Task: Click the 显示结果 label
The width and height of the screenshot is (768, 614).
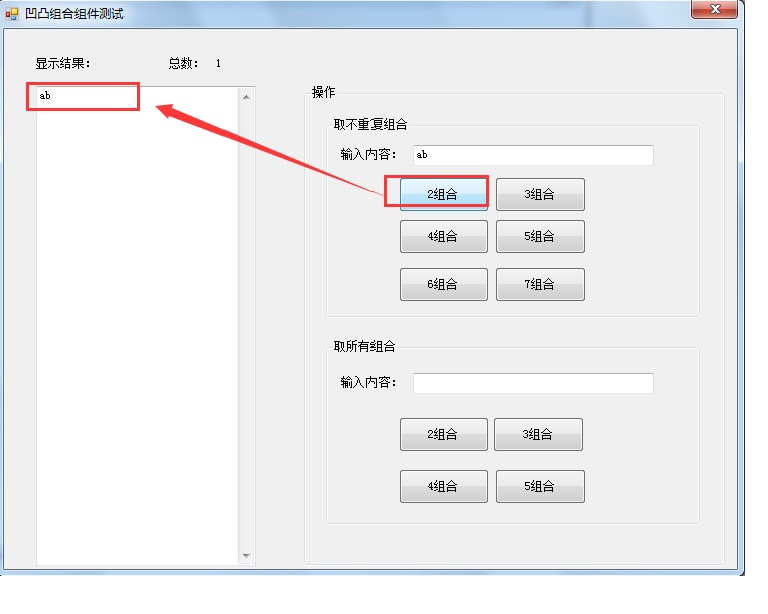Action: 63,63
